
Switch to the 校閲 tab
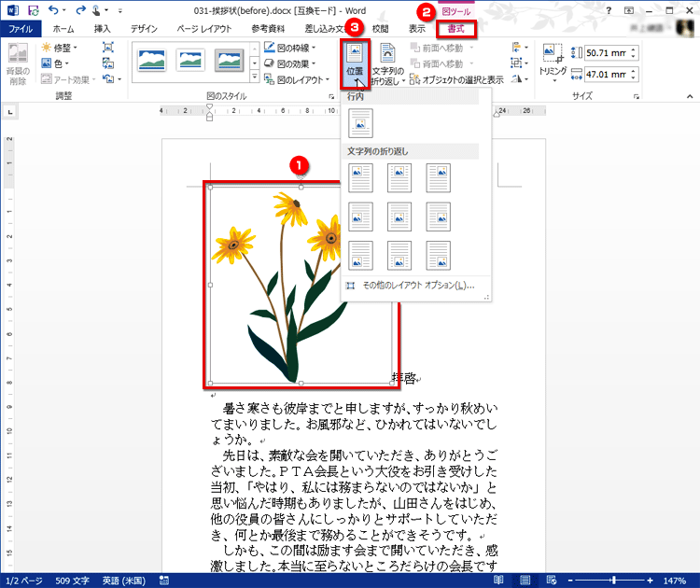point(381,29)
